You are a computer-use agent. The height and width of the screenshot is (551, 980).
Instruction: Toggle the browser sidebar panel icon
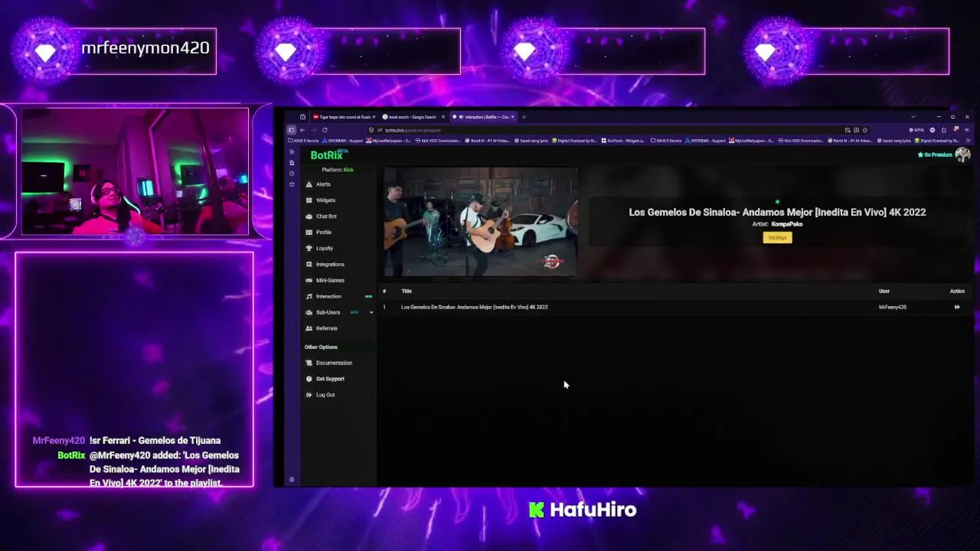point(292,130)
